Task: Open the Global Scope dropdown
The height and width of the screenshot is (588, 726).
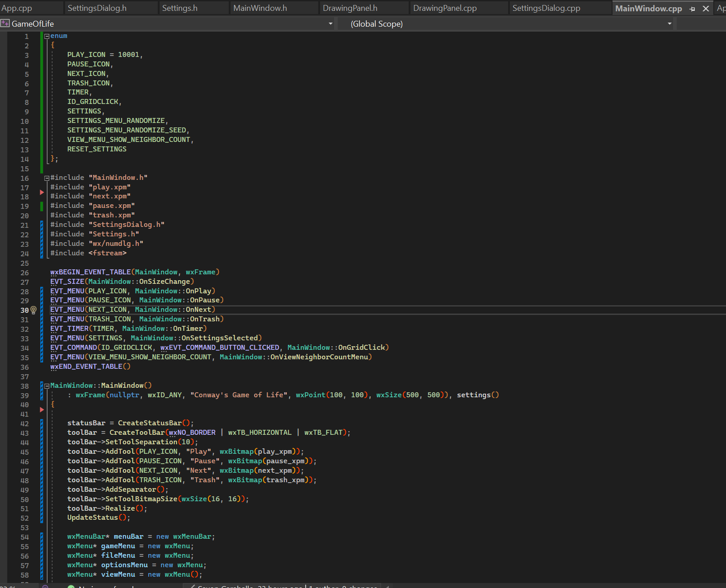Action: pyautogui.click(x=669, y=24)
